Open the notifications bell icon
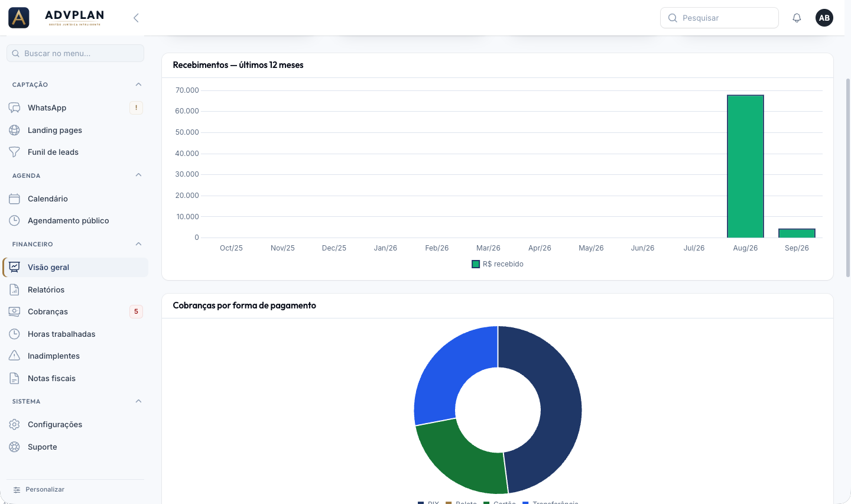Screen dimensions: 851x504 click(797, 18)
